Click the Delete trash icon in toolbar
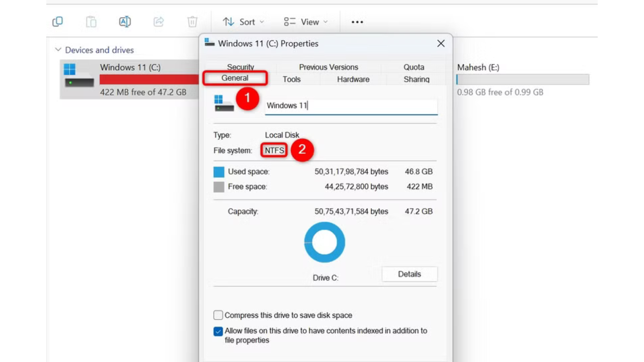This screenshot has height=362, width=644. point(192,22)
